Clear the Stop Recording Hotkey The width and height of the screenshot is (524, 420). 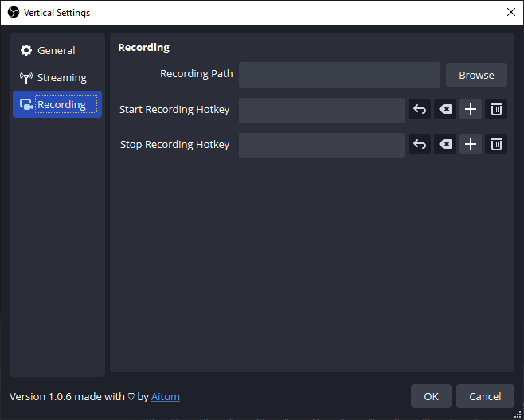pyautogui.click(x=445, y=145)
